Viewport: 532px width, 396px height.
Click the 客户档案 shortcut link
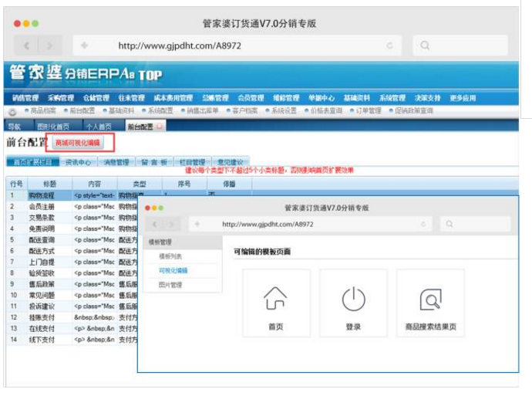(x=245, y=110)
